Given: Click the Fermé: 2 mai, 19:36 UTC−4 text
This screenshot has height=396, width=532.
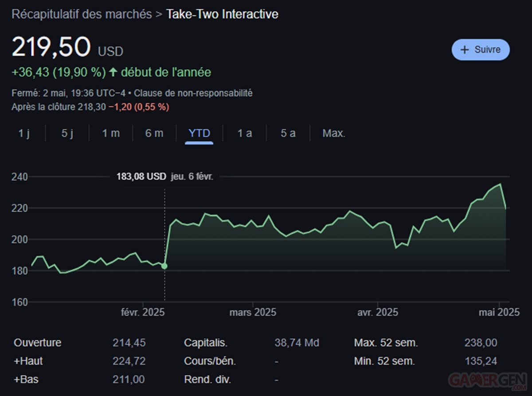Looking at the screenshot, I should 69,94.
